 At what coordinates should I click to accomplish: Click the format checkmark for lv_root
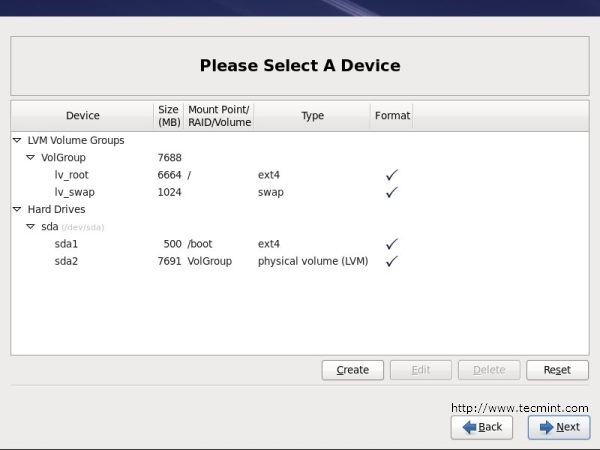pyautogui.click(x=392, y=175)
